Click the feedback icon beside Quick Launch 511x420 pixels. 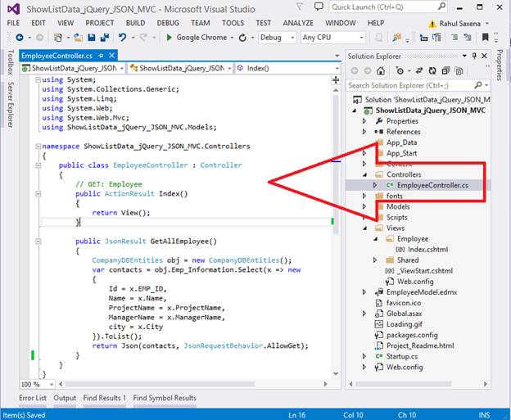point(319,7)
